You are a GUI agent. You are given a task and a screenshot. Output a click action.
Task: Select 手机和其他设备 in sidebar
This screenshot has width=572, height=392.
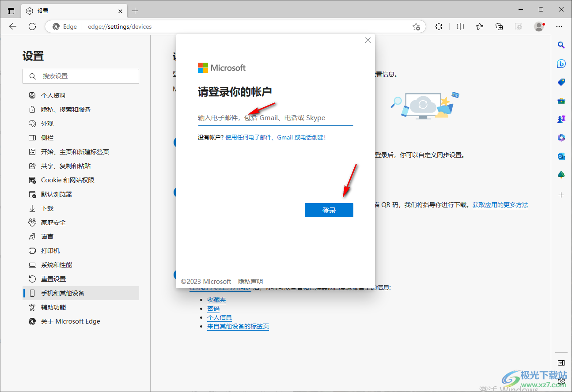click(x=81, y=293)
